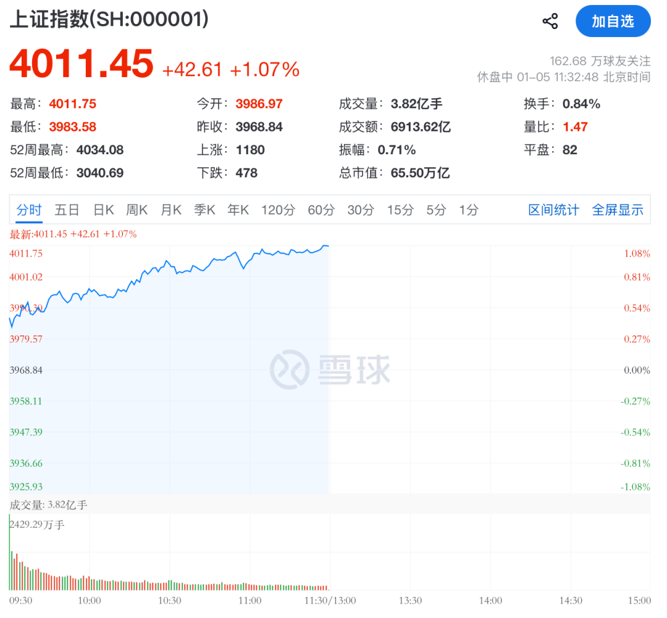
Task: Open the 季K chart tab
Action: pyautogui.click(x=204, y=210)
